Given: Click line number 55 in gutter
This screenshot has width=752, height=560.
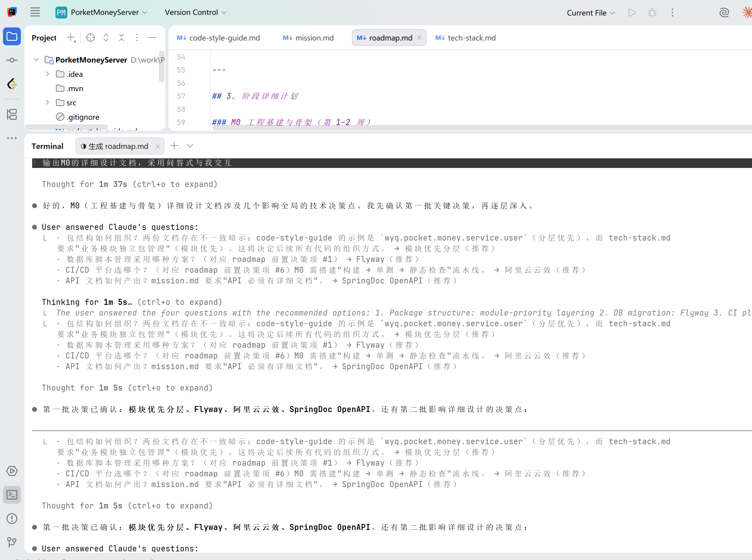Looking at the screenshot, I should click(x=181, y=70).
